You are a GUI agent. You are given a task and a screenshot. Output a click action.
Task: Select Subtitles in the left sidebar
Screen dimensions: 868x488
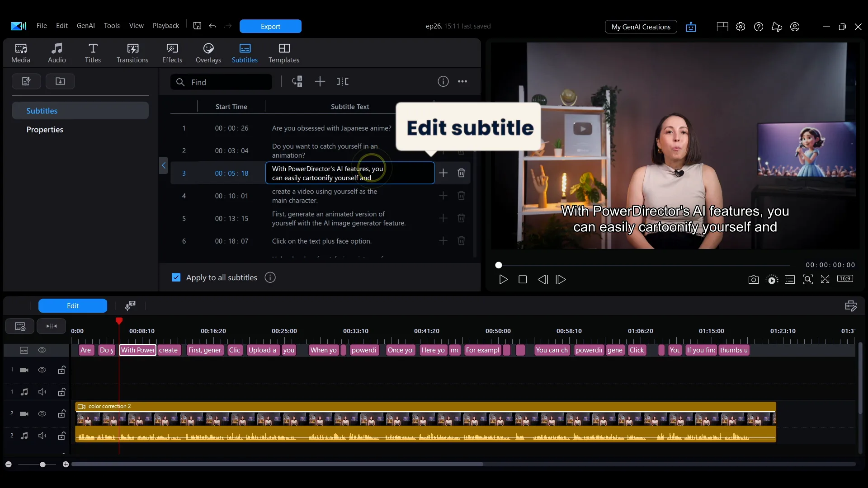click(x=80, y=111)
